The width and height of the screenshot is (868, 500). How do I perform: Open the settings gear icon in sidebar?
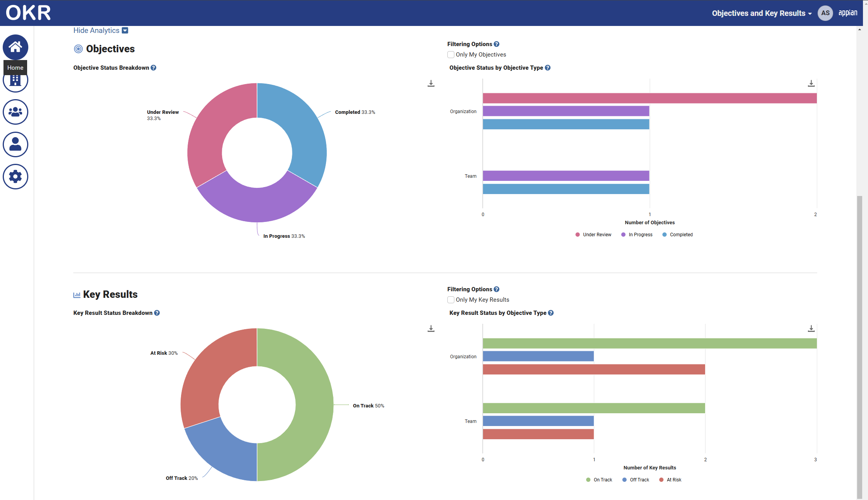point(16,177)
